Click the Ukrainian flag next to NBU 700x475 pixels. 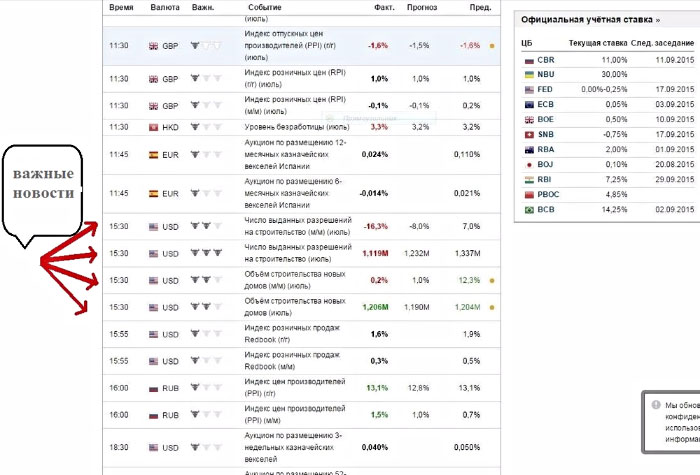(x=528, y=75)
